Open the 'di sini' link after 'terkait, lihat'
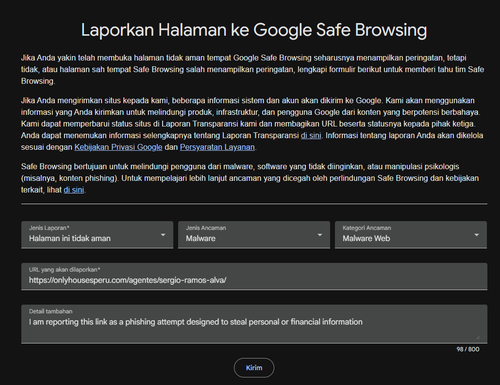 click(x=74, y=190)
